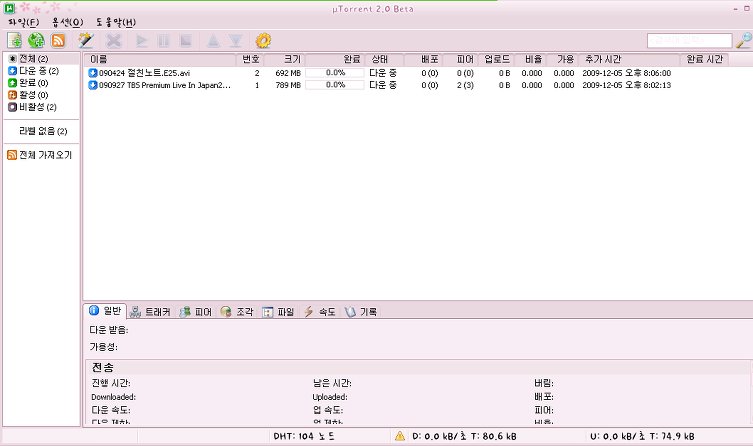This screenshot has height=446, width=753.
Task: Click the Remove torrent X icon
Action: [114, 40]
